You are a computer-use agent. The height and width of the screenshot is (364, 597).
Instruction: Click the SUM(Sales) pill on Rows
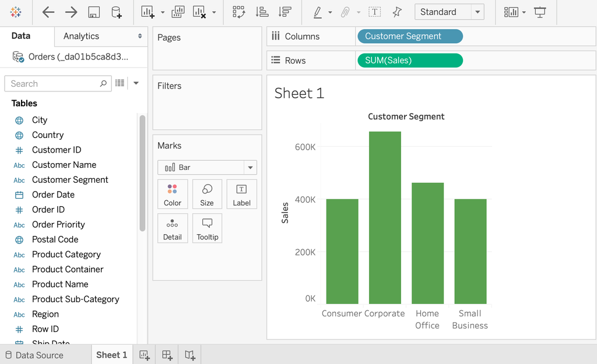click(x=410, y=60)
